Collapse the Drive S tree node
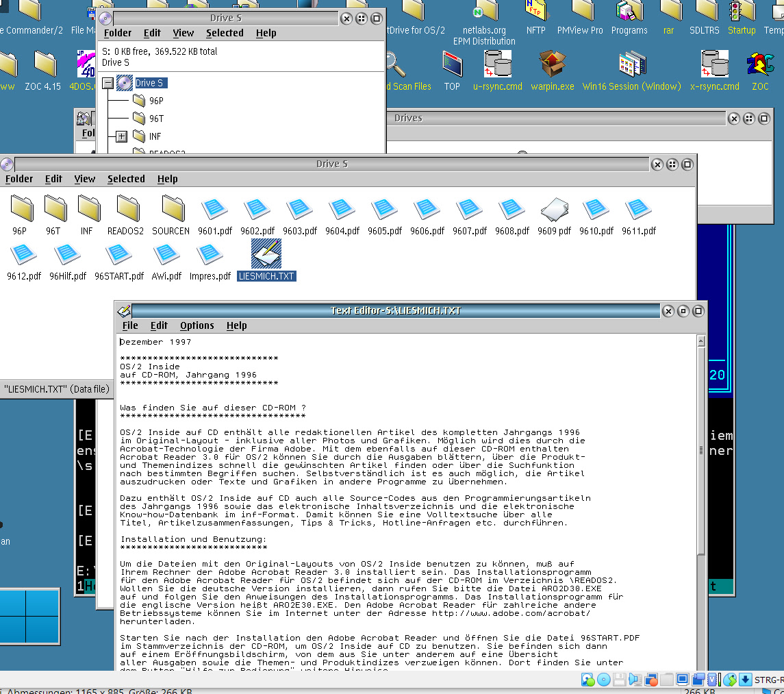Image resolution: width=784 pixels, height=694 pixels. (108, 83)
